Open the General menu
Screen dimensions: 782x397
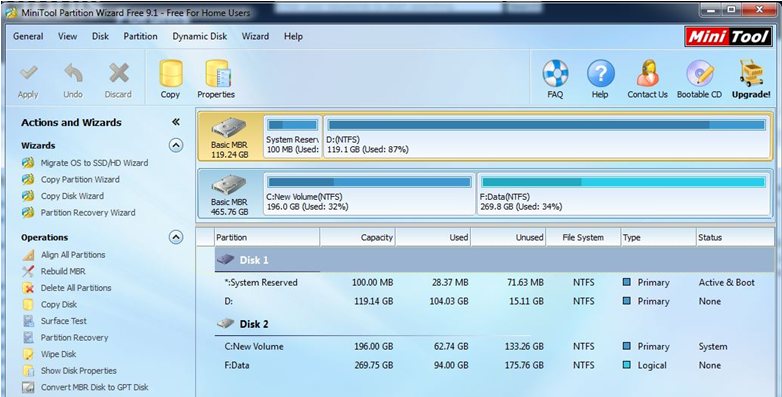click(28, 36)
